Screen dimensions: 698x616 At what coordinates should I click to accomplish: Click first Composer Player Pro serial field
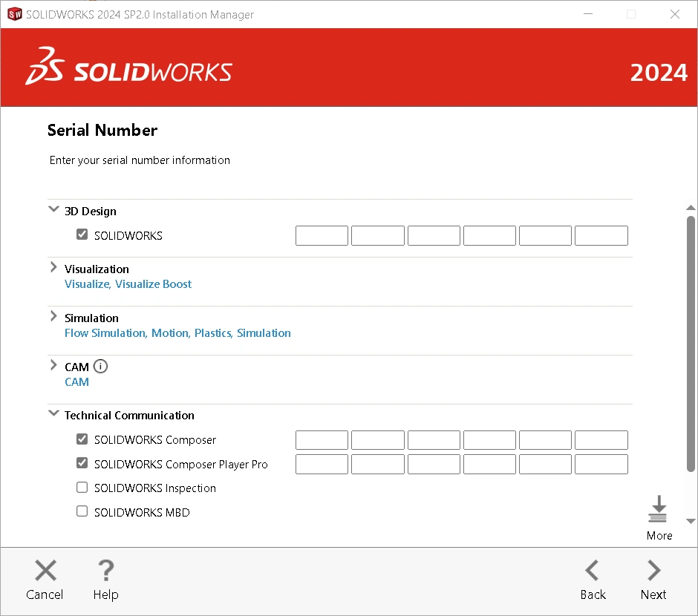click(x=322, y=465)
